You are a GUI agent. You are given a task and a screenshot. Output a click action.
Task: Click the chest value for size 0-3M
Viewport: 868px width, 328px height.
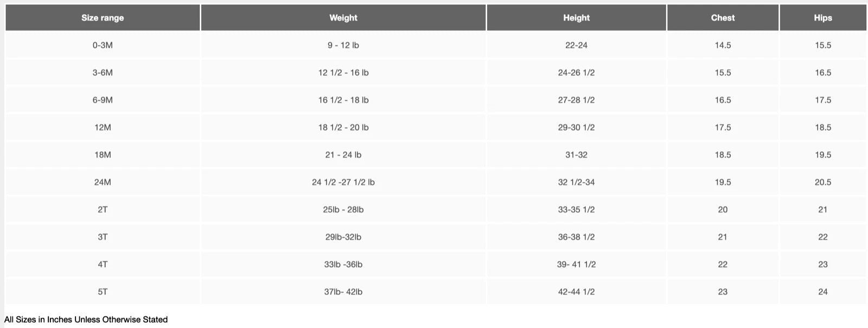click(723, 46)
